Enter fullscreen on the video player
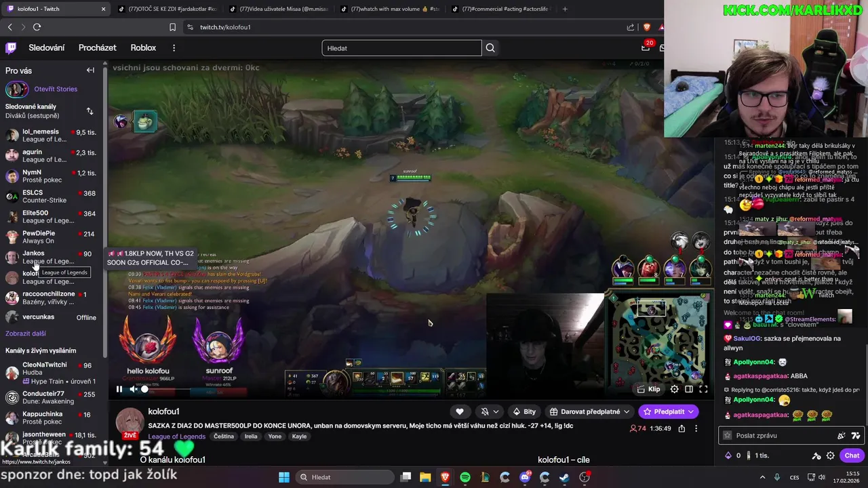Viewport: 868px width, 488px height. point(703,389)
